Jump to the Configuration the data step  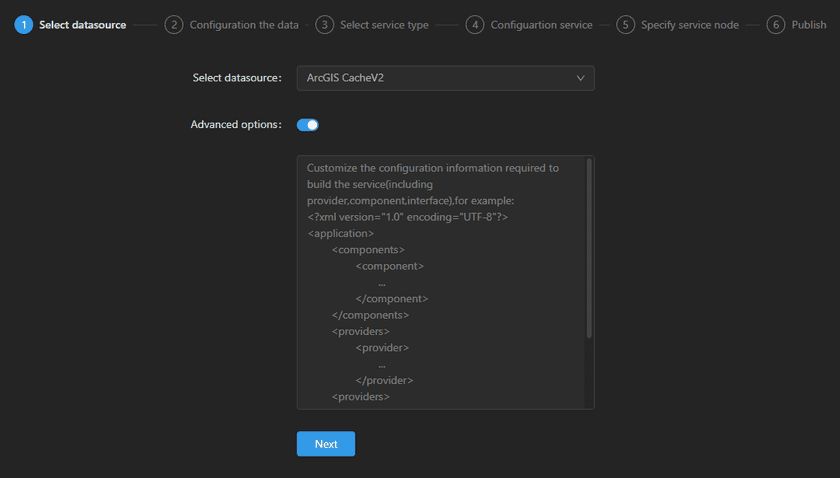coord(244,25)
